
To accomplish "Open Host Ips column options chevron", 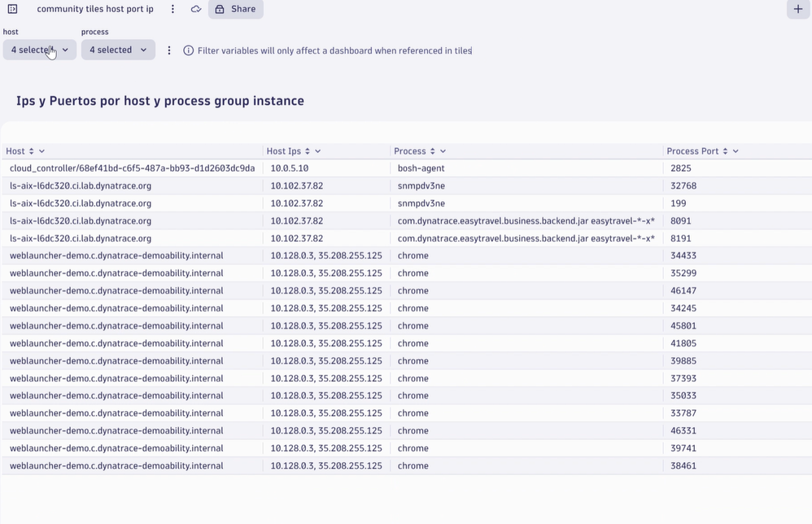I will 318,151.
